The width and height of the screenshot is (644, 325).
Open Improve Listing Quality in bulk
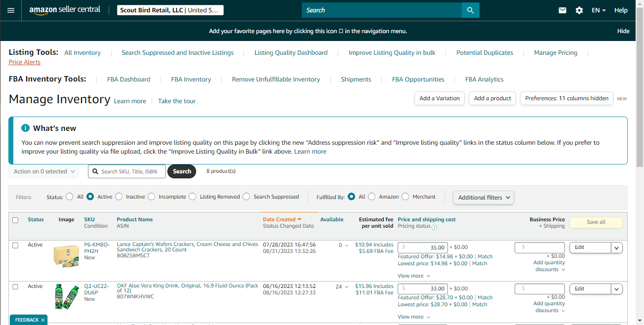click(x=392, y=53)
